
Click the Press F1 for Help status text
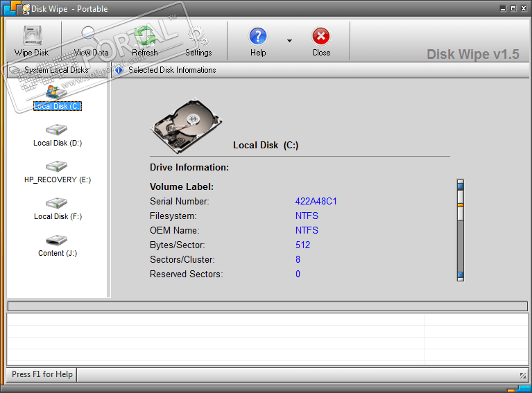[42, 374]
